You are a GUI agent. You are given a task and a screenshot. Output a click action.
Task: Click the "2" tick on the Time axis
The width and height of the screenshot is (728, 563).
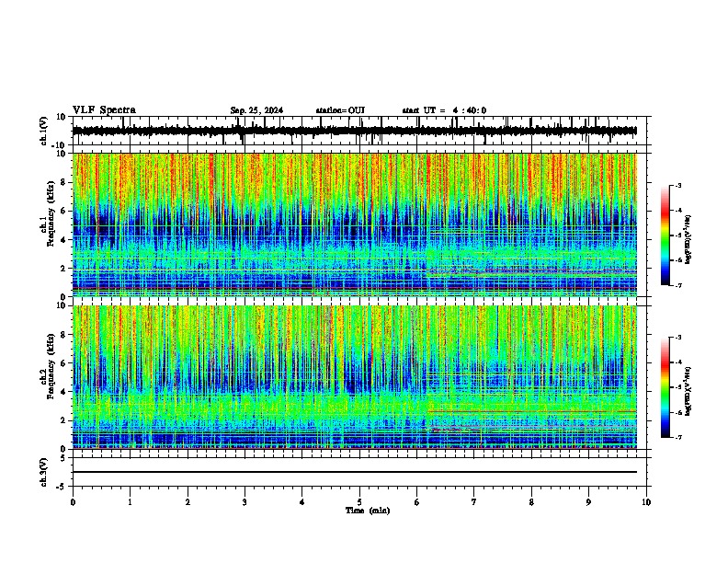pyautogui.click(x=188, y=502)
